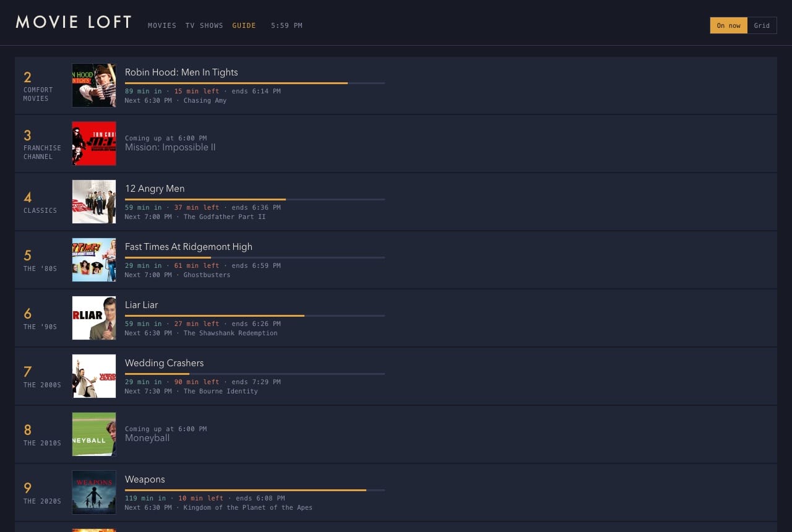Image resolution: width=792 pixels, height=532 pixels.
Task: Select the Guide tab
Action: coord(244,25)
